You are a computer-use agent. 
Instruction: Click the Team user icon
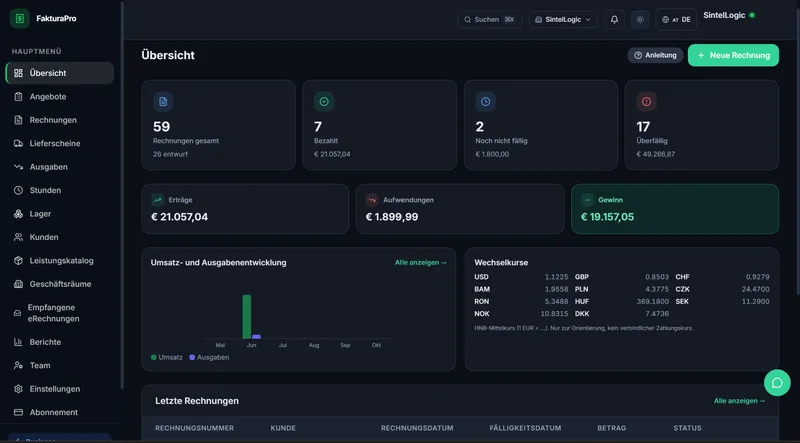pos(18,365)
